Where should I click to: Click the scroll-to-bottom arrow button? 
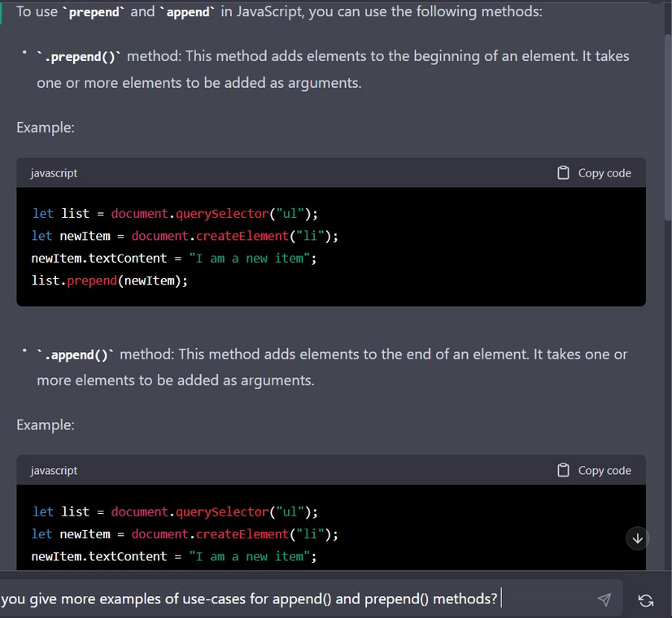point(637,538)
